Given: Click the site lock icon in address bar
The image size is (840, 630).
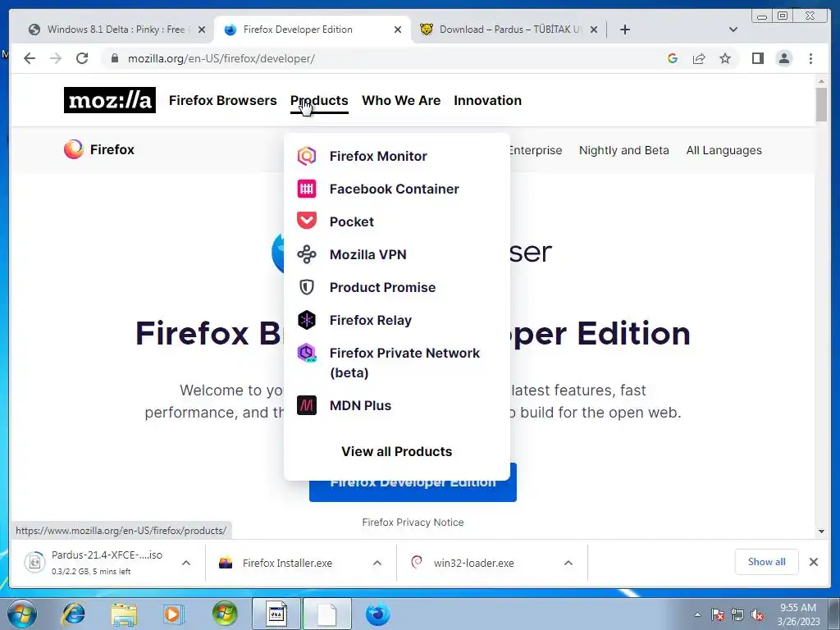Looking at the screenshot, I should point(114,58).
